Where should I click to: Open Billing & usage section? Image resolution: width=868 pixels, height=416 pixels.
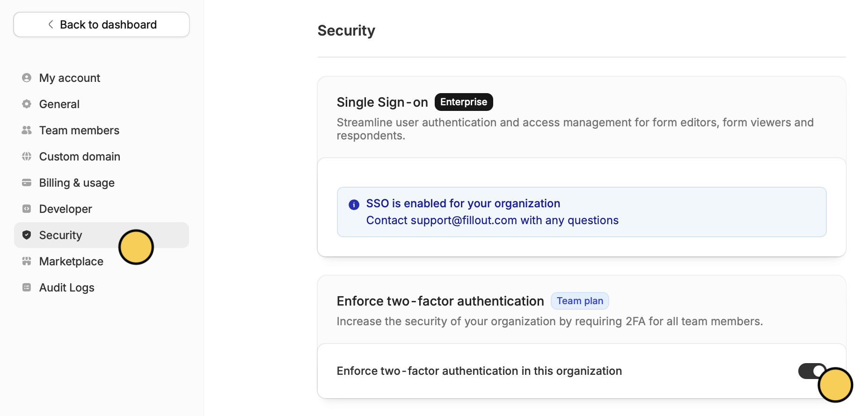point(77,182)
